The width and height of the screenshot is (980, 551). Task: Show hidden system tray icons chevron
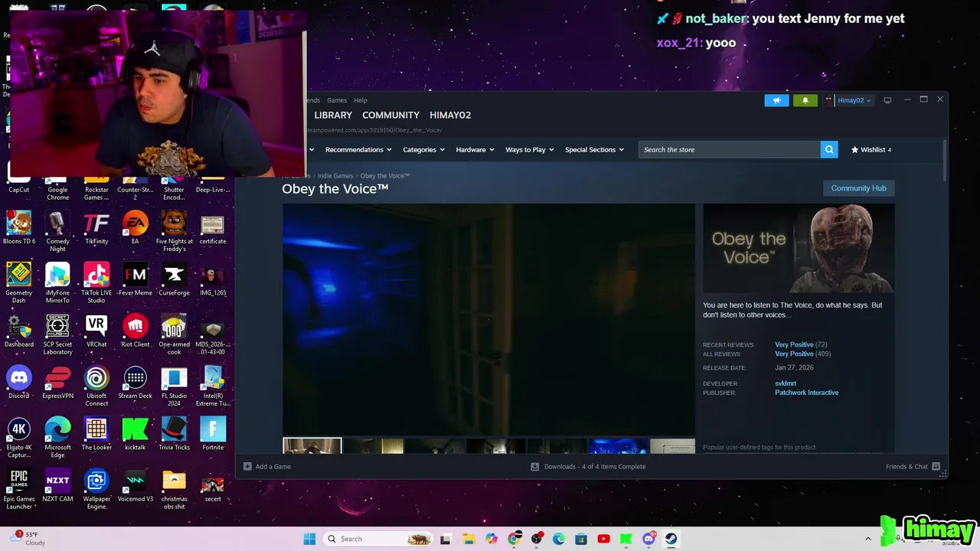[x=867, y=539]
